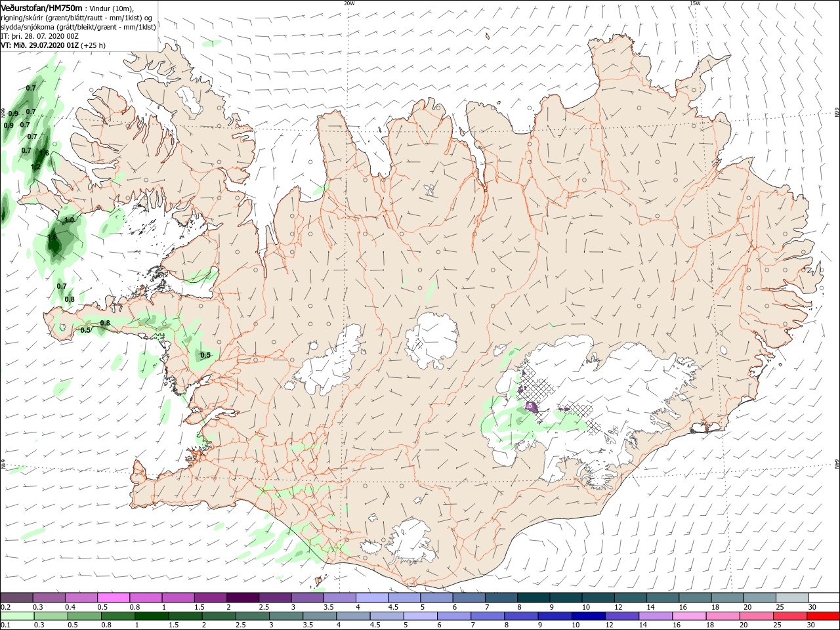
Task: Click the hatched patch on Hofsjökull glacier
Action: pyautogui.click(x=419, y=343)
